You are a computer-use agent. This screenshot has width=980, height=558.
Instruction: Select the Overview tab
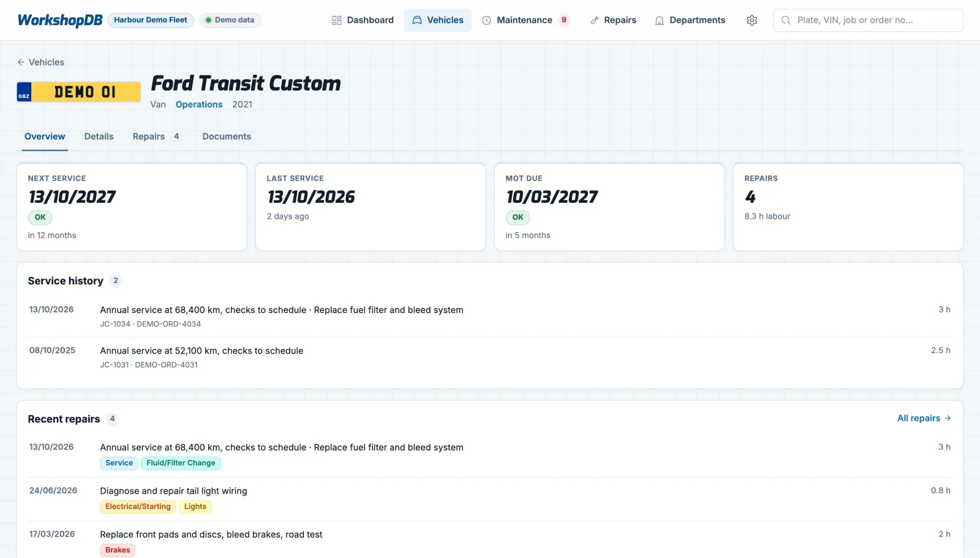pos(45,137)
